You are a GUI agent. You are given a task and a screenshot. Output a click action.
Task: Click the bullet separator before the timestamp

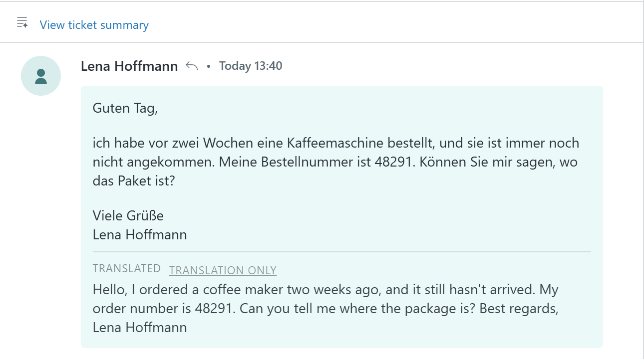(x=209, y=66)
